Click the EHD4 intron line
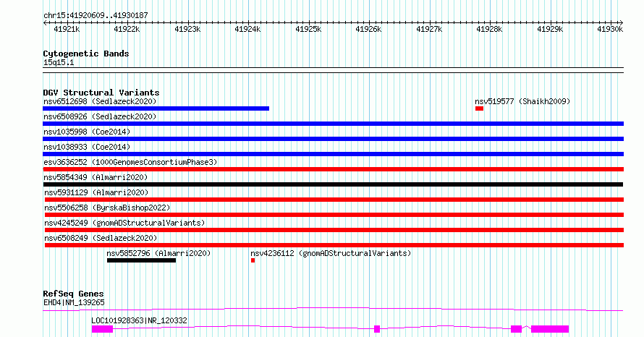 pos(333,309)
